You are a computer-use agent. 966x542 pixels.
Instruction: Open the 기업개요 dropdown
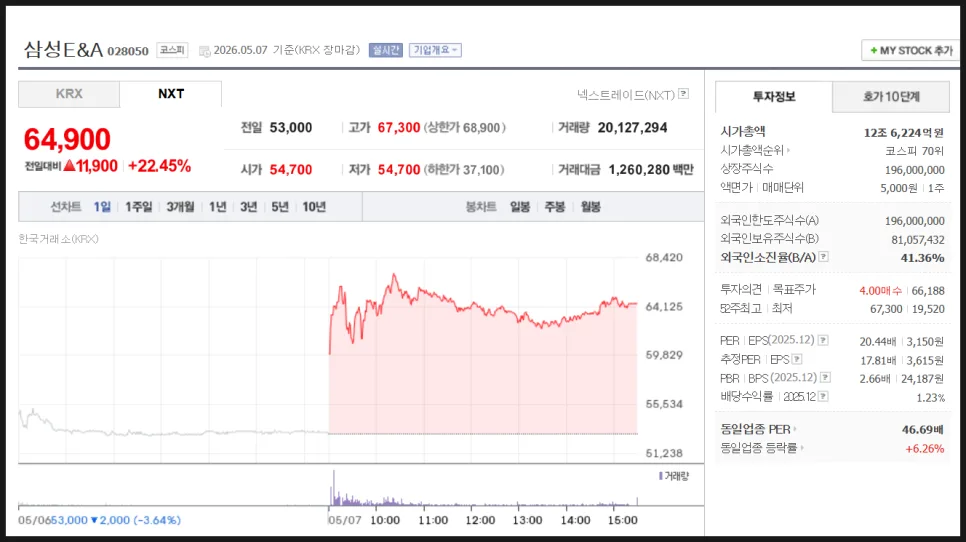click(x=435, y=50)
